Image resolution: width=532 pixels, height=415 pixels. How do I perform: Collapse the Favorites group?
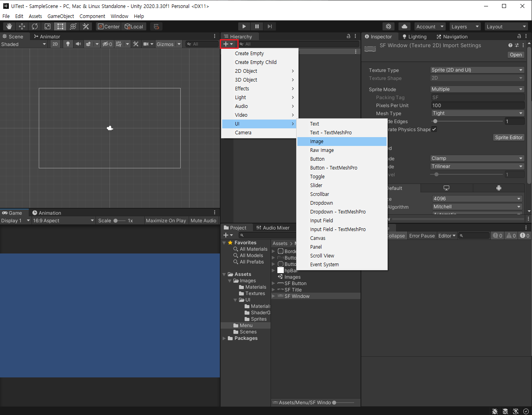click(224, 243)
